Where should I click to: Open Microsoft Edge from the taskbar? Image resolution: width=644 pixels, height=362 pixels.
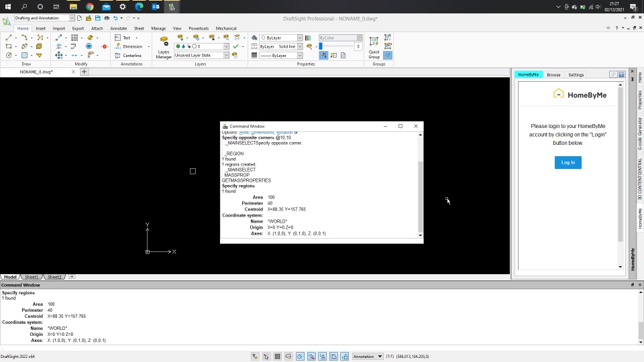coord(139,7)
